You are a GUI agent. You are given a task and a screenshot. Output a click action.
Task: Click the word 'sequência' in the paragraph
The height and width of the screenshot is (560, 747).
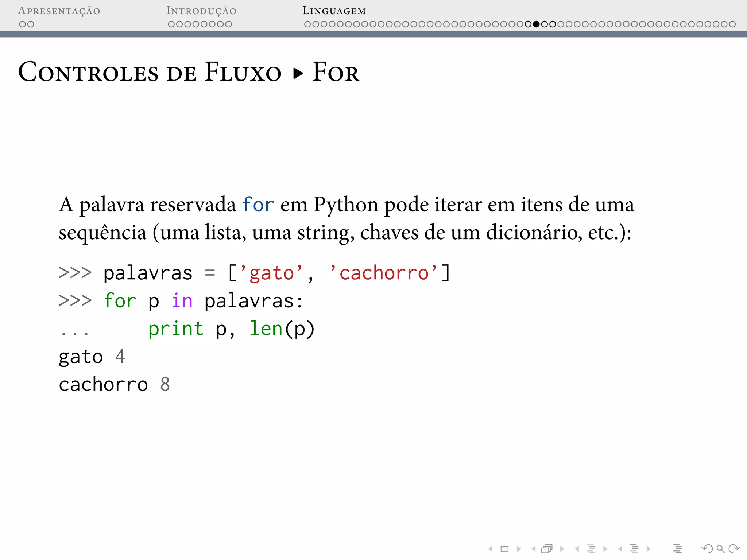(x=102, y=233)
